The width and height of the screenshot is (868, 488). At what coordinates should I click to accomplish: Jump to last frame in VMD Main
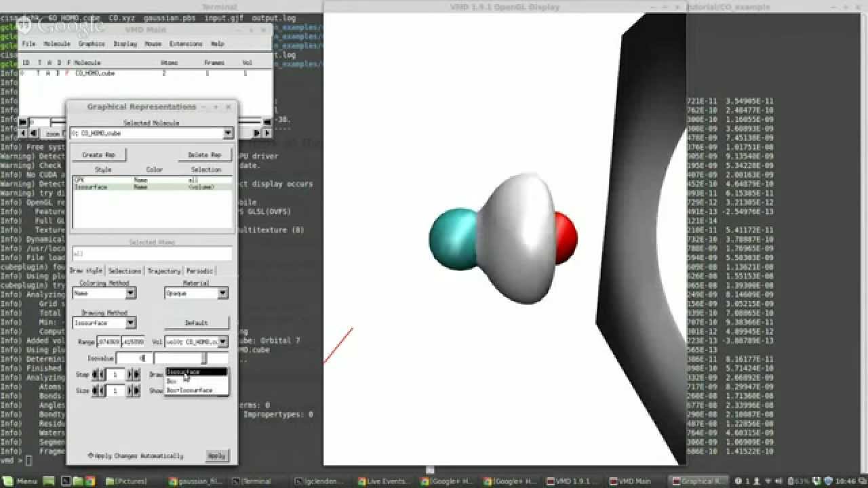(267, 123)
